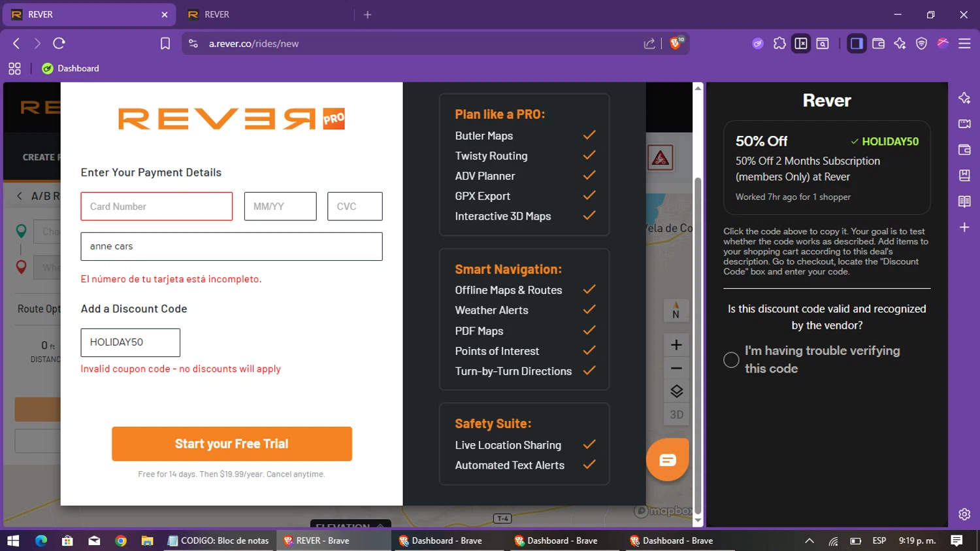Image resolution: width=980 pixels, height=551 pixels.
Task: Open the extensions puzzle icon
Action: pyautogui.click(x=779, y=43)
